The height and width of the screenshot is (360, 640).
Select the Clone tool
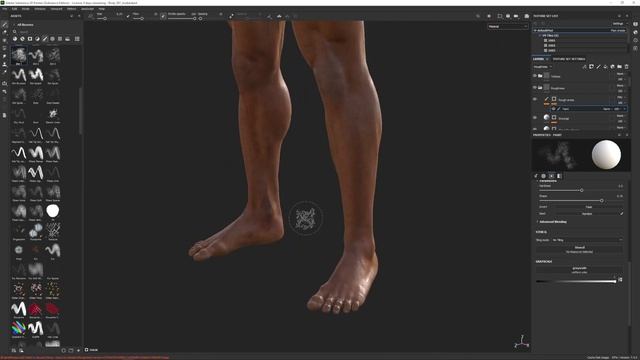coord(4,64)
